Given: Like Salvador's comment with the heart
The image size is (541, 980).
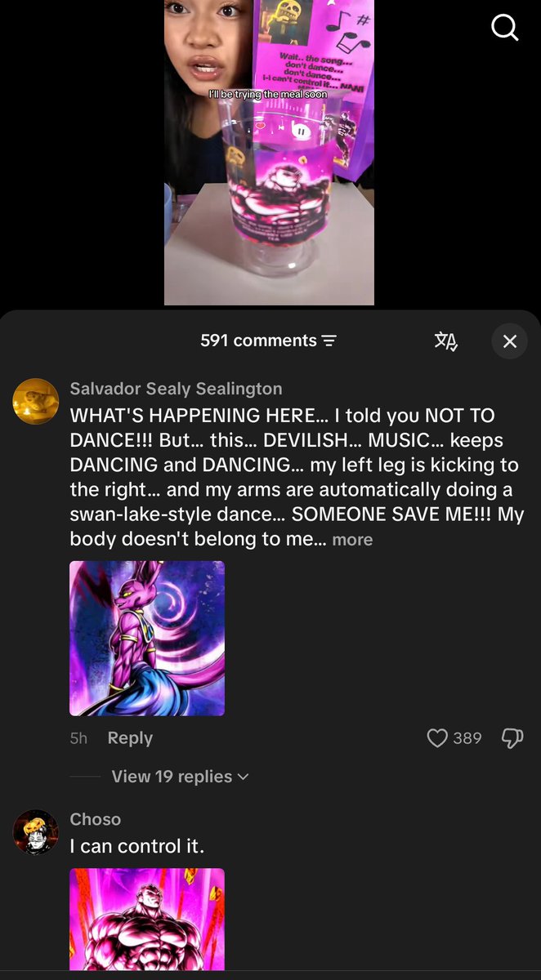Looking at the screenshot, I should [x=438, y=738].
